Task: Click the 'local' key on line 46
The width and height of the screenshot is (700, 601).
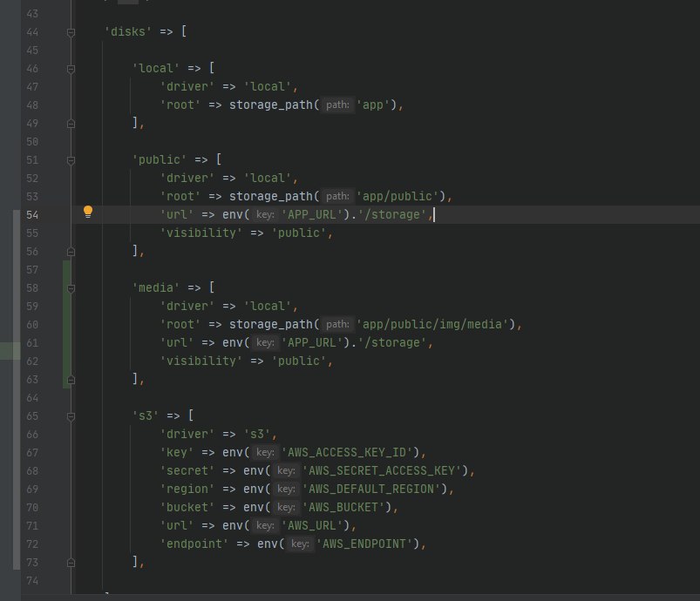Action: pyautogui.click(x=155, y=68)
